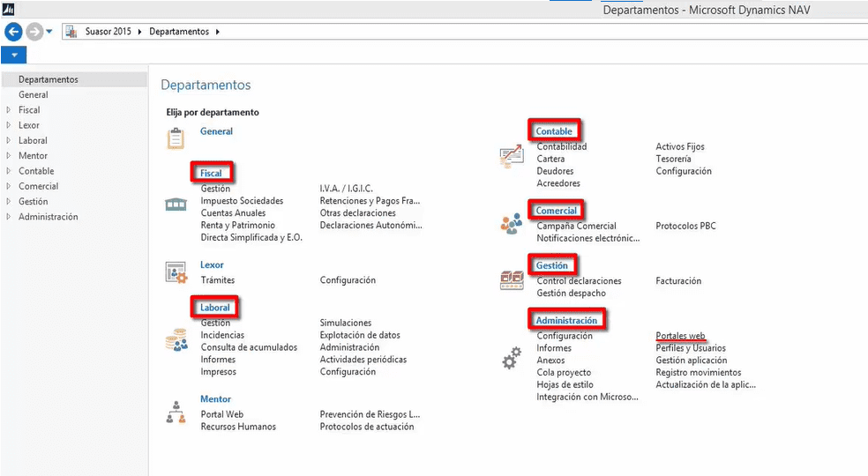Click the General clipboard icon
Screen dimensions: 868x476
(176, 138)
